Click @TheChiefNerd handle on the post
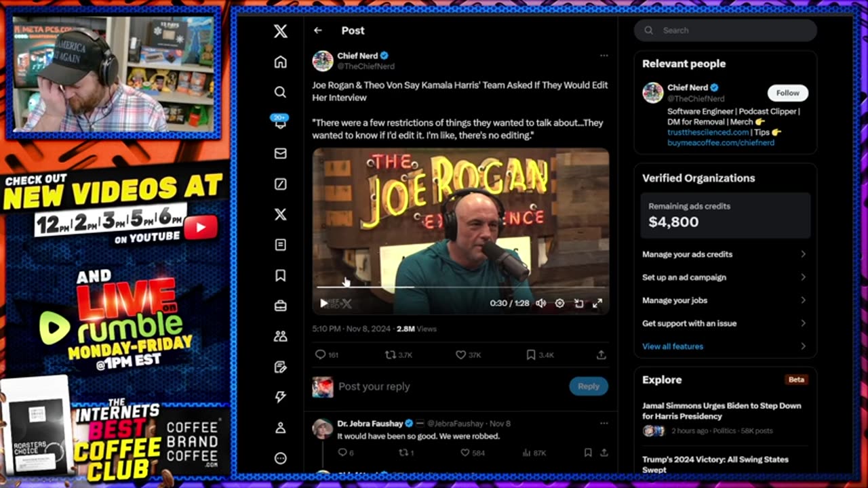Screen dimensions: 868x488 pyautogui.click(x=366, y=66)
